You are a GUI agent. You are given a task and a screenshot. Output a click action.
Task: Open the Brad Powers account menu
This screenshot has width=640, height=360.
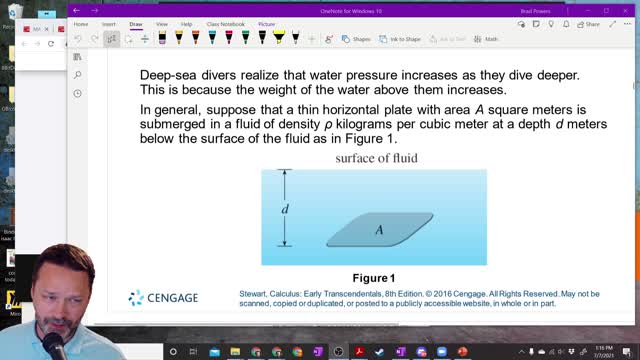click(x=536, y=11)
